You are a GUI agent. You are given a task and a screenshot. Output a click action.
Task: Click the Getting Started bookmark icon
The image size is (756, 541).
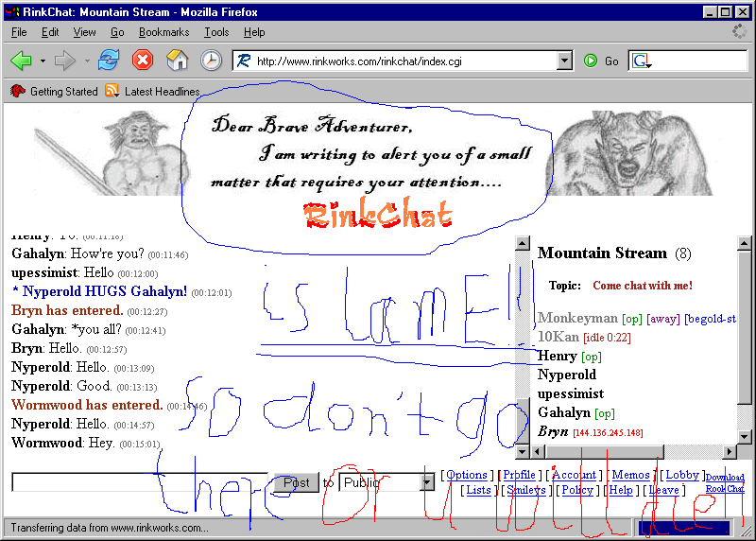pos(18,91)
